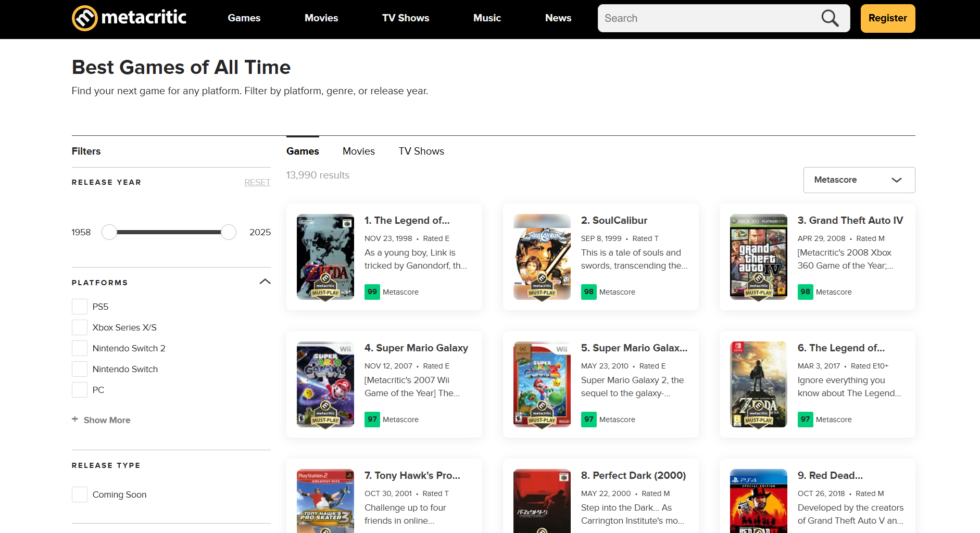Click the release year slider track

pos(169,232)
